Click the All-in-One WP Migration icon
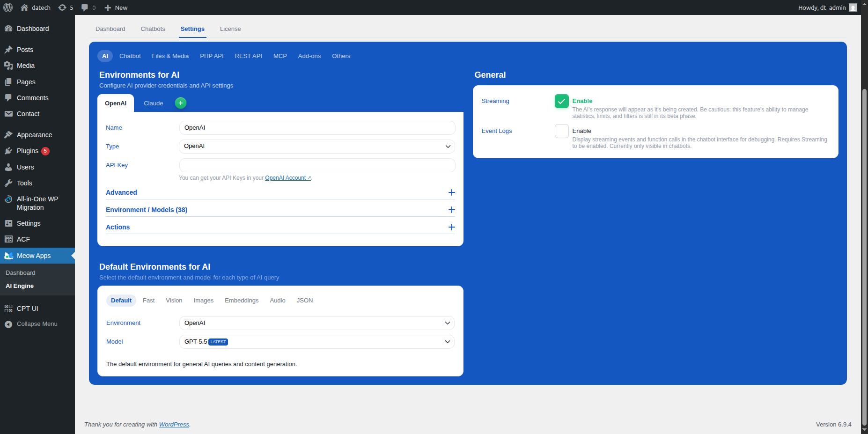Viewport: 868px width, 434px height. pos(8,199)
